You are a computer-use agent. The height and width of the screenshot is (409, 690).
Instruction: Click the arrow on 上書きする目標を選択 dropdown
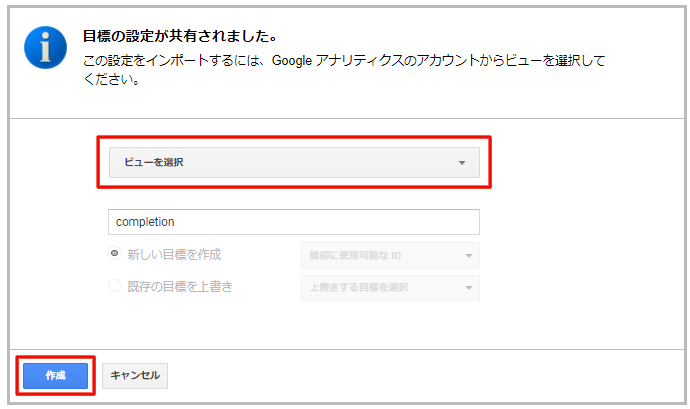(x=469, y=288)
